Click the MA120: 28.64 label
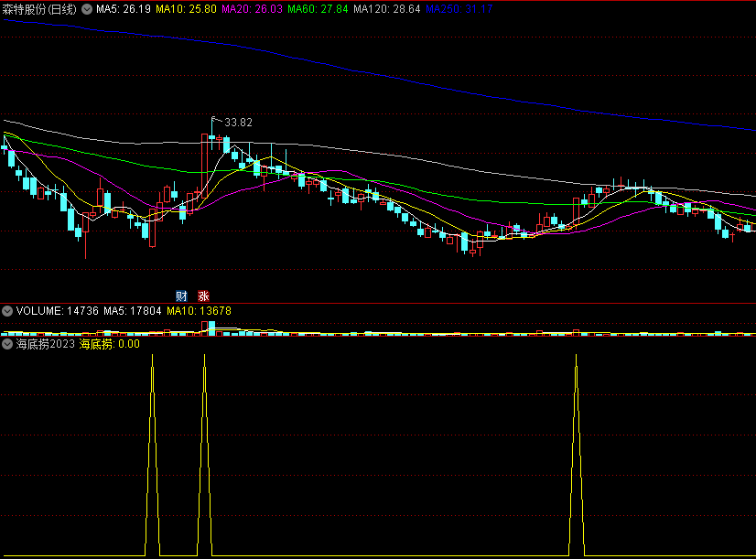Screen dimensions: 756x559 pyautogui.click(x=386, y=9)
